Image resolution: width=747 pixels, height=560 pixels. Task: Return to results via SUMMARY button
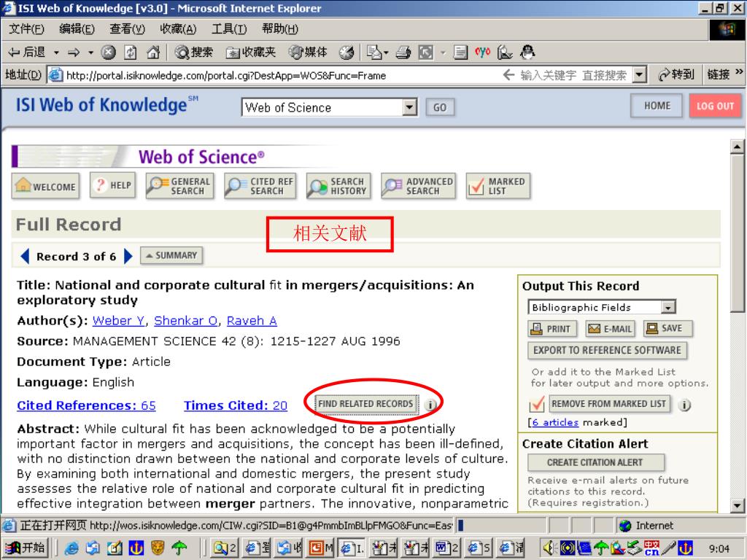click(171, 256)
